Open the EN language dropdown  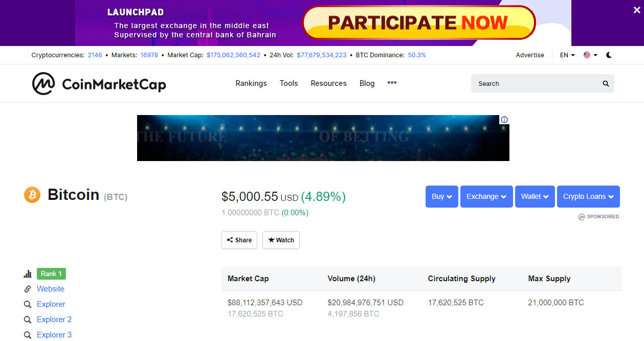click(x=567, y=55)
